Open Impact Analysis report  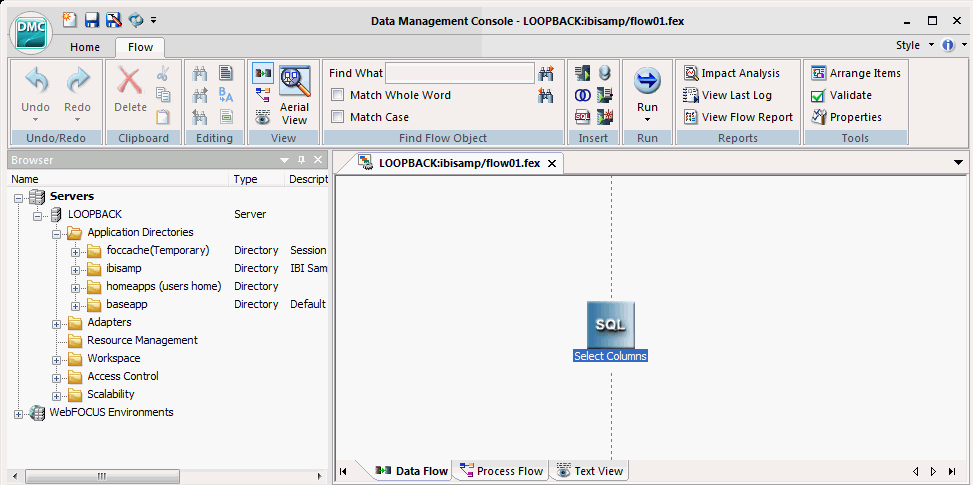pyautogui.click(x=732, y=73)
